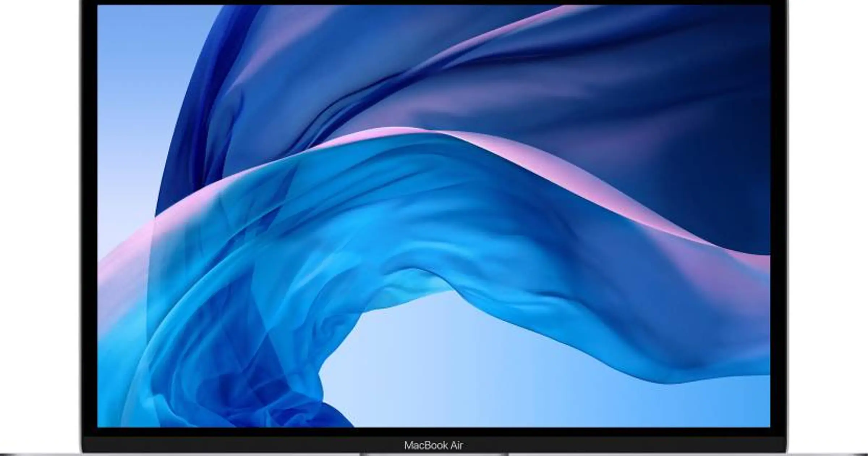Click the MacBook Air label text
This screenshot has width=868, height=456.
(x=433, y=445)
